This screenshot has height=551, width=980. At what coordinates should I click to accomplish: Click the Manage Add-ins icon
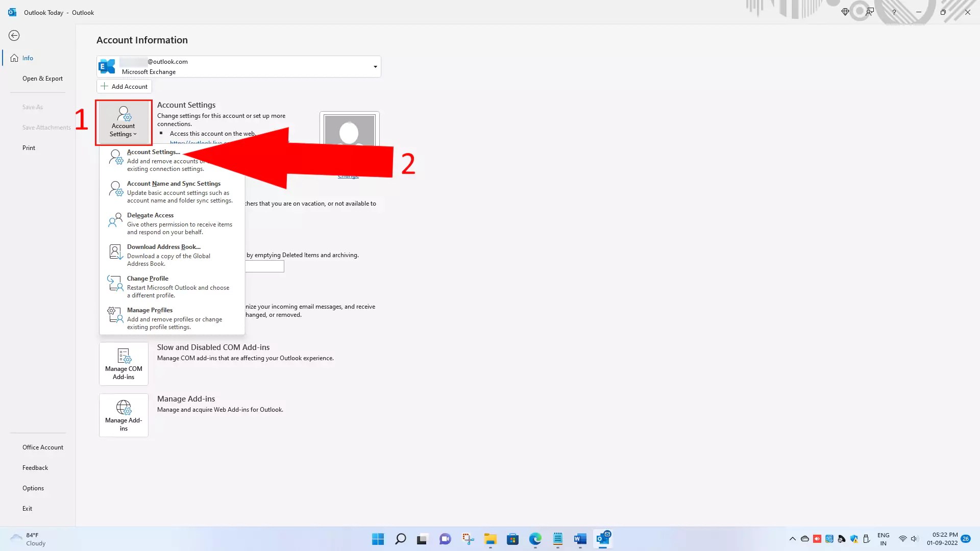coord(123,415)
